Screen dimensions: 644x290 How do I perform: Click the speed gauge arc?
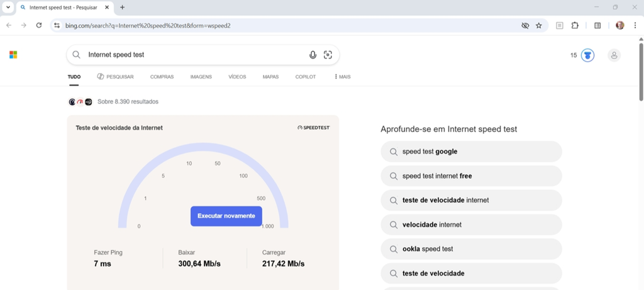[x=203, y=146]
